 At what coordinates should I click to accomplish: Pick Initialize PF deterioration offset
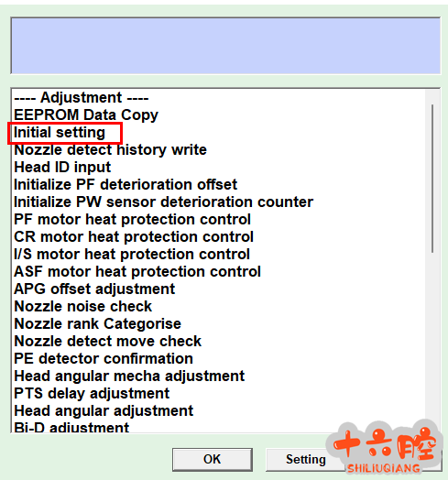coord(126,185)
